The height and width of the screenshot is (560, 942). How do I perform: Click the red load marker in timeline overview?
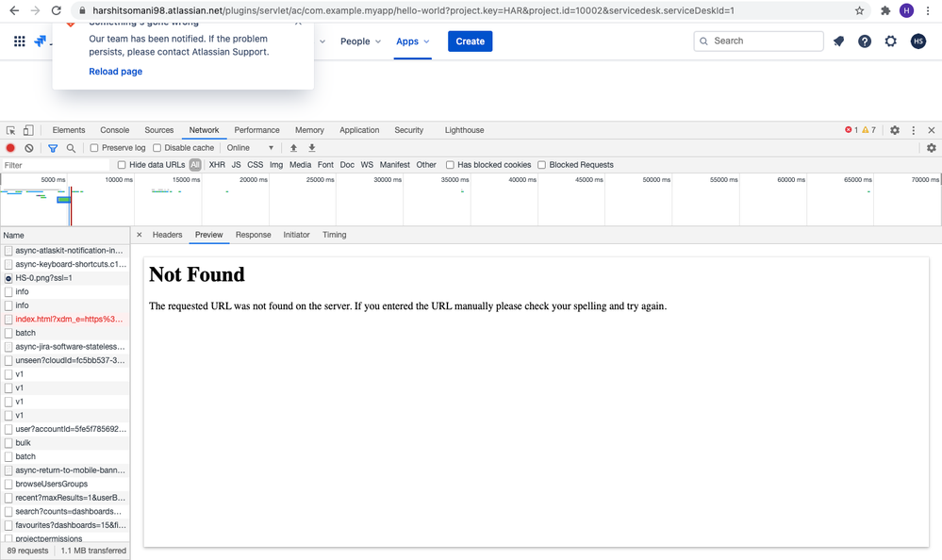tap(71, 206)
